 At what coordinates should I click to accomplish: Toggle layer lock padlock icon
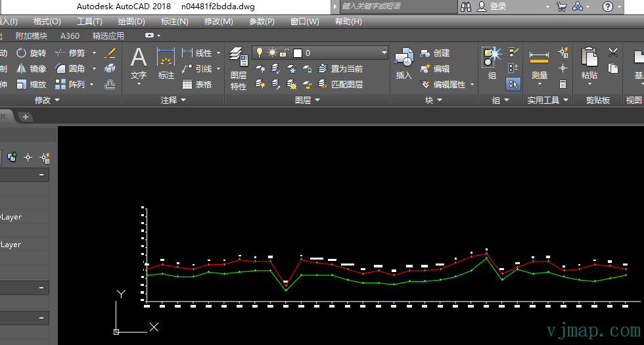click(284, 53)
